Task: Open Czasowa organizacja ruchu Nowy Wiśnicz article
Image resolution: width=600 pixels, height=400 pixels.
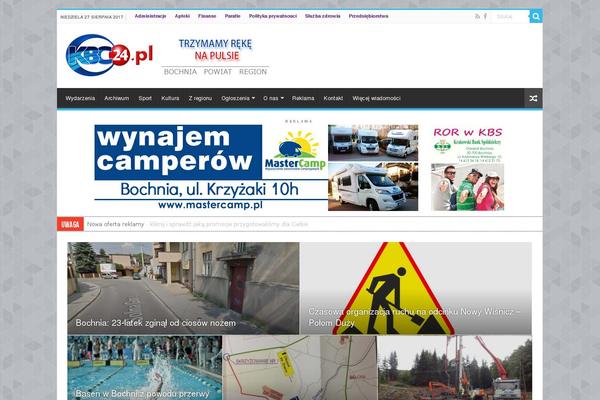Action: pyautogui.click(x=416, y=288)
